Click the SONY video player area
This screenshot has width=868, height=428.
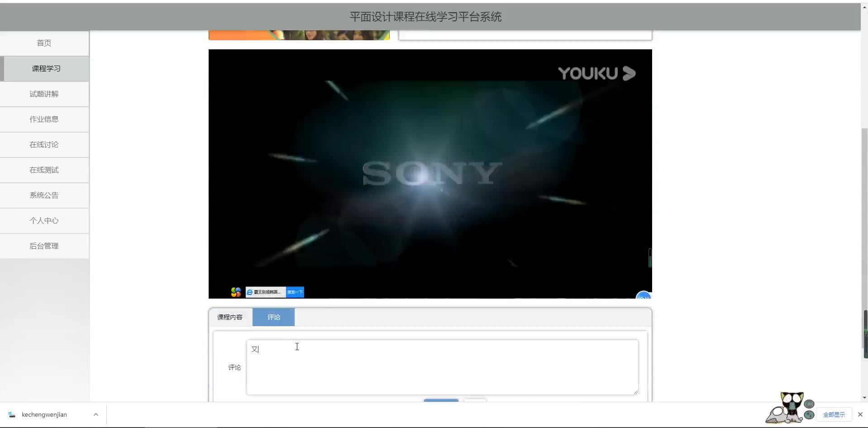pyautogui.click(x=430, y=174)
